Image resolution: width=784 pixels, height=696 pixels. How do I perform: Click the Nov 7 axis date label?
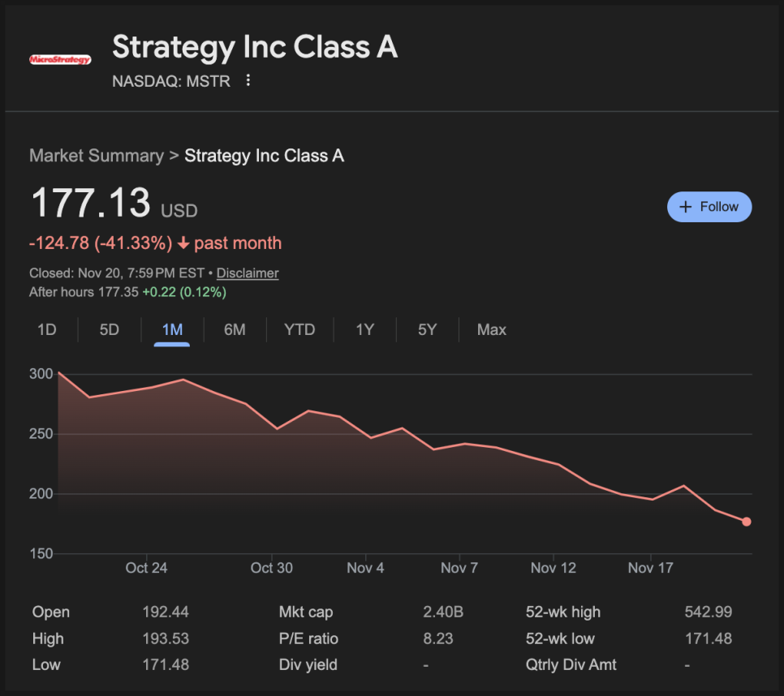(459, 568)
